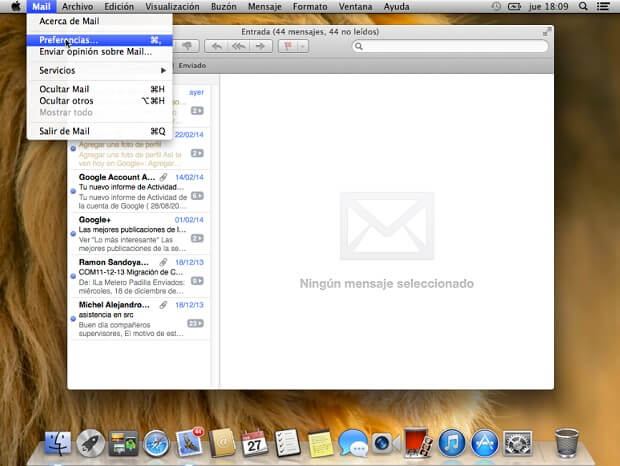Flag the message with the red flag icon
Viewport: 620px width, 466px height.
[288, 46]
